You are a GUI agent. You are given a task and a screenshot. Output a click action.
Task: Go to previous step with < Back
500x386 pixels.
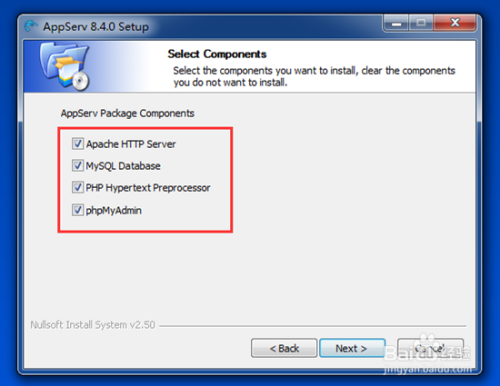tap(284, 348)
